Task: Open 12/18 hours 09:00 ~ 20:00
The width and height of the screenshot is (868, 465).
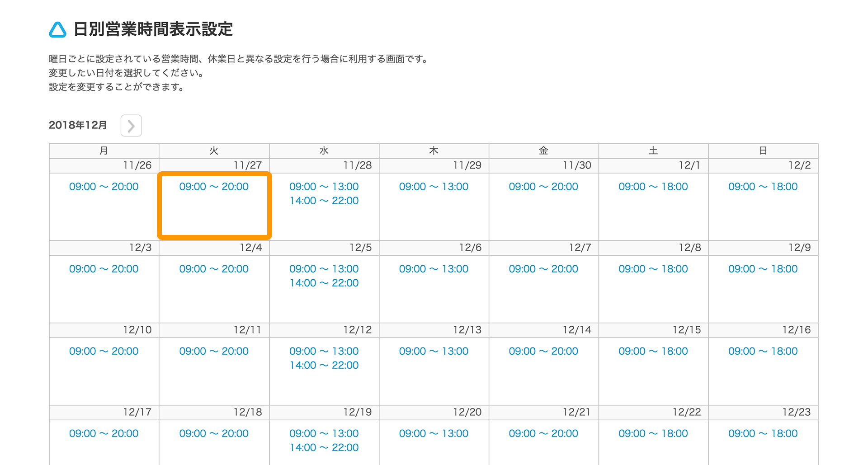Action: [214, 433]
